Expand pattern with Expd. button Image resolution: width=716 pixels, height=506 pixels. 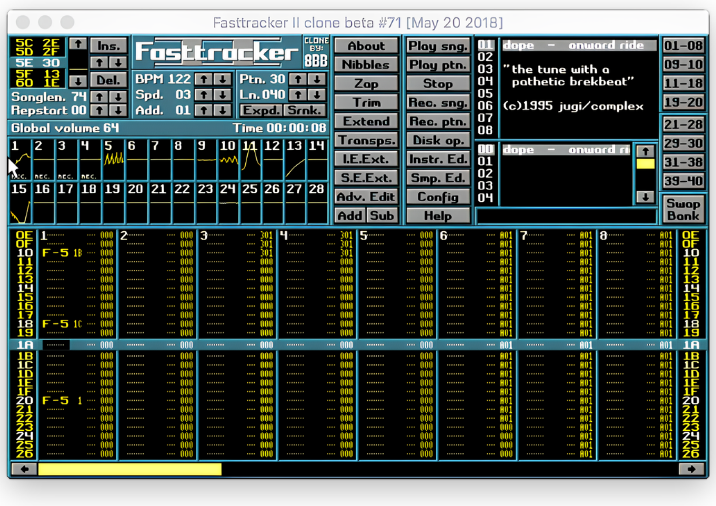click(261, 110)
